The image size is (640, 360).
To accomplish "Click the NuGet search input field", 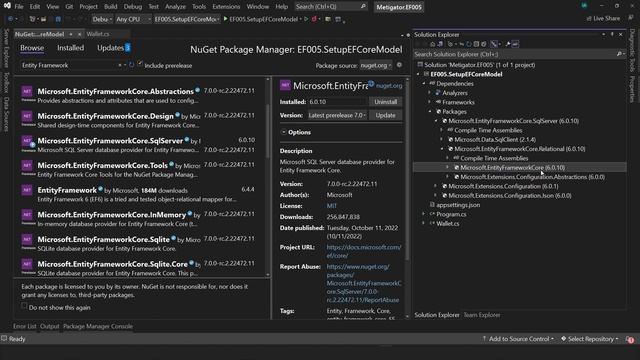I will [69, 65].
